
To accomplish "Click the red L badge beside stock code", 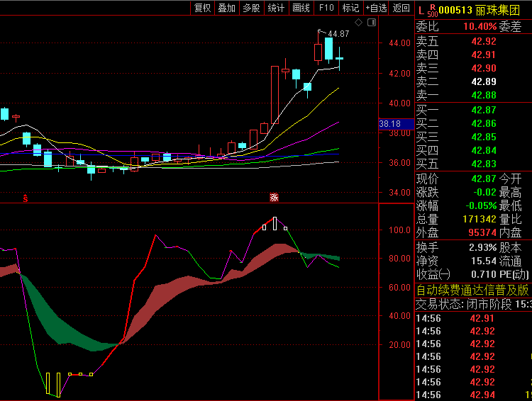I will (x=421, y=9).
